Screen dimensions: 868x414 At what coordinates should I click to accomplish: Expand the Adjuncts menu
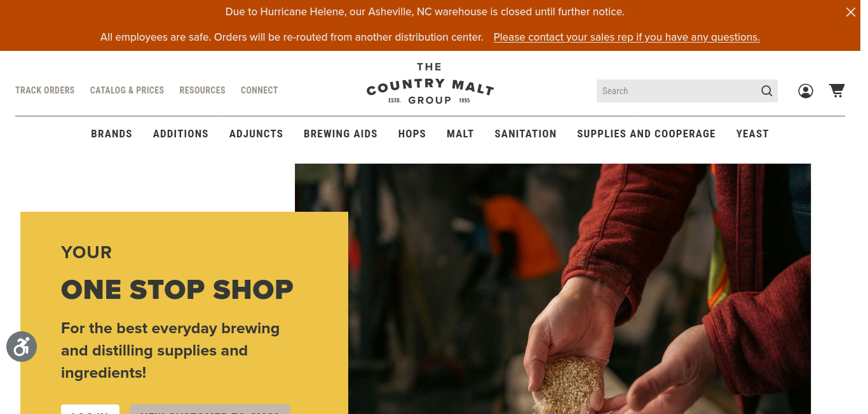(256, 134)
